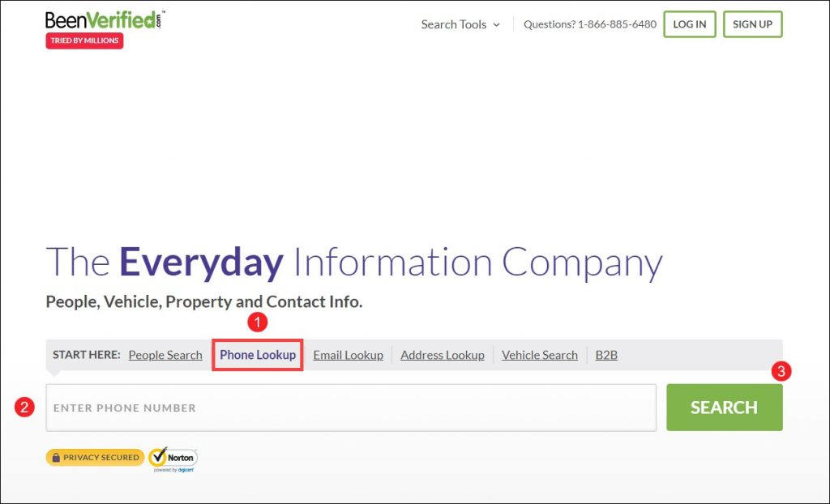Screen dimensions: 830x504
Task: Select the Address Lookup tab
Action: coord(442,355)
